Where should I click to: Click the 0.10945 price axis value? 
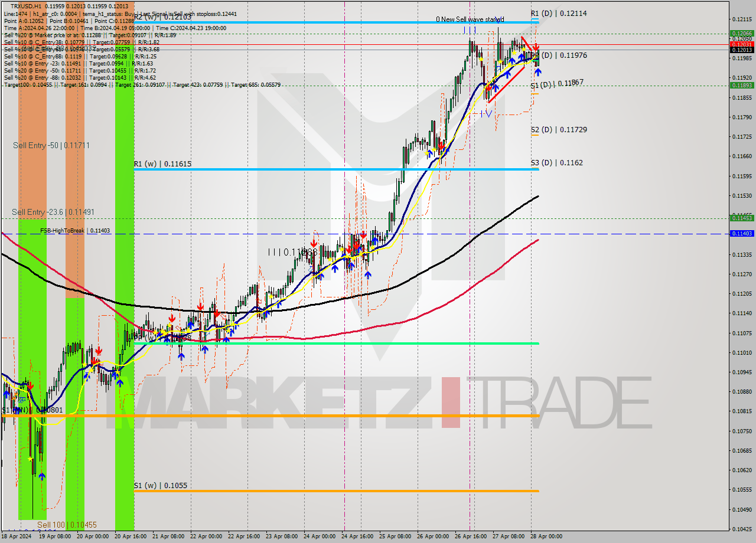(x=742, y=372)
